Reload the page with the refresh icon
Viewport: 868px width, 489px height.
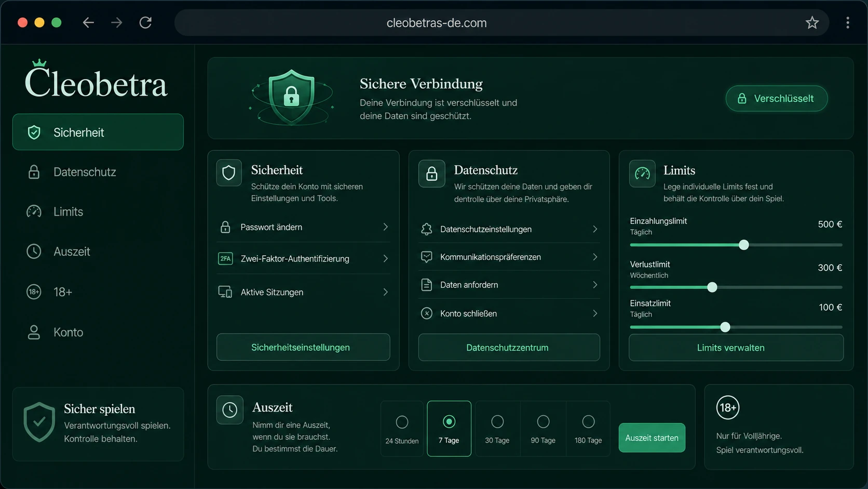point(145,22)
